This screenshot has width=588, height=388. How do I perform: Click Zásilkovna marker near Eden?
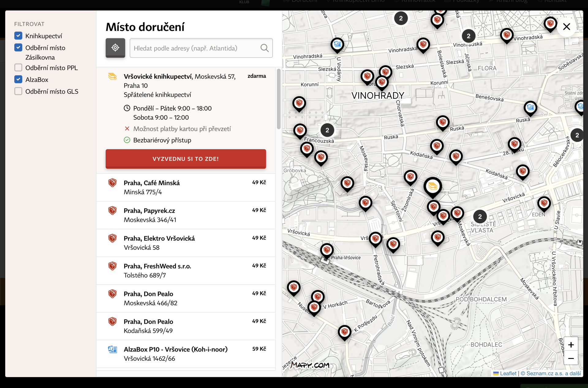pyautogui.click(x=544, y=204)
